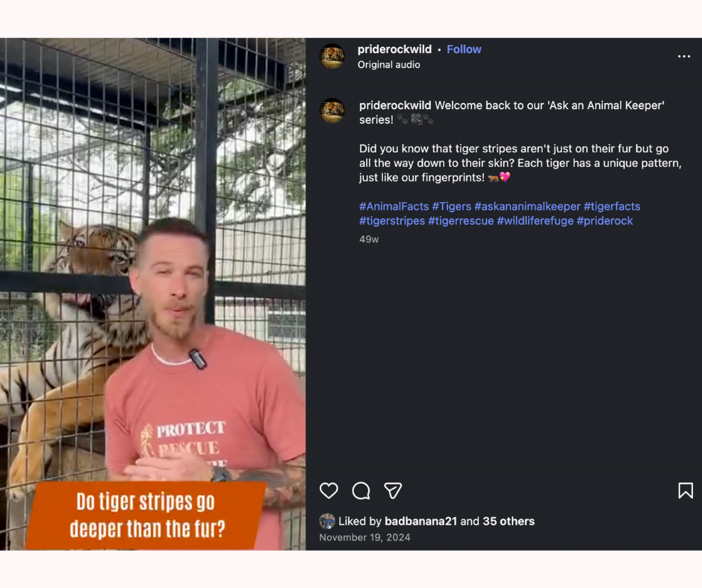Open the #tigerstripes hashtag
The height and width of the screenshot is (588, 702).
[392, 221]
